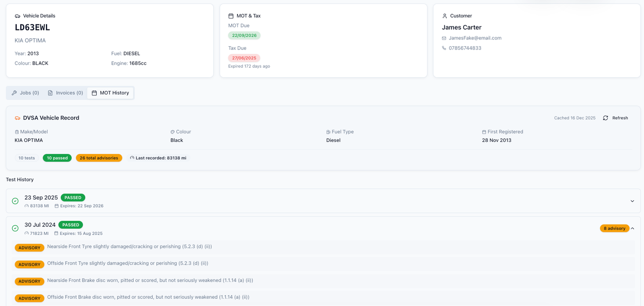Click the Offside Front Tyre advisory row

(x=323, y=264)
